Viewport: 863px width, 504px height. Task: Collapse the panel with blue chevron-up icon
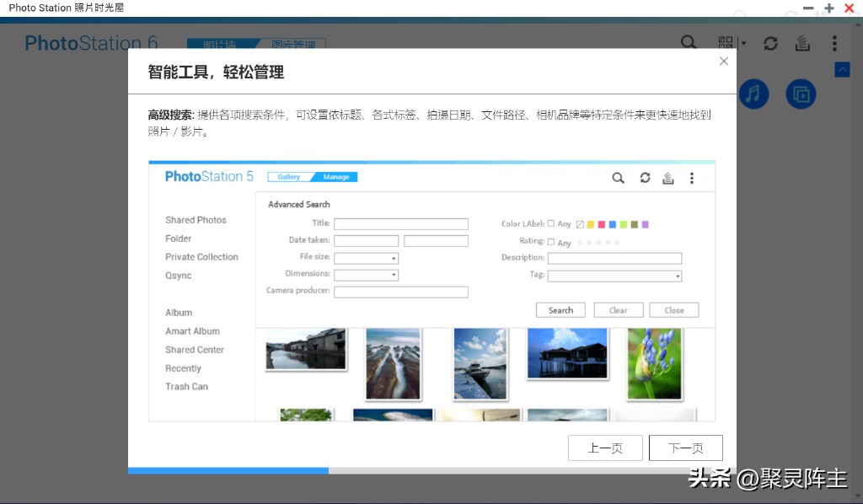click(x=842, y=69)
